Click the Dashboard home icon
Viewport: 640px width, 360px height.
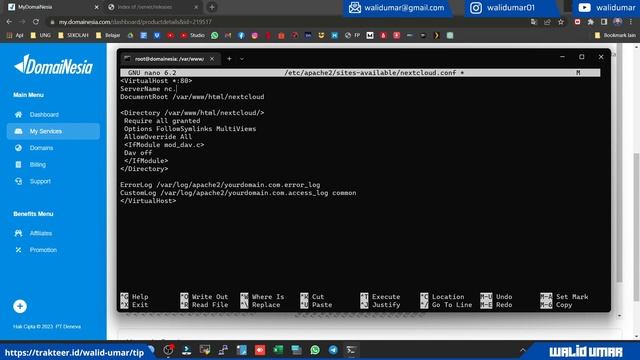[x=18, y=115]
